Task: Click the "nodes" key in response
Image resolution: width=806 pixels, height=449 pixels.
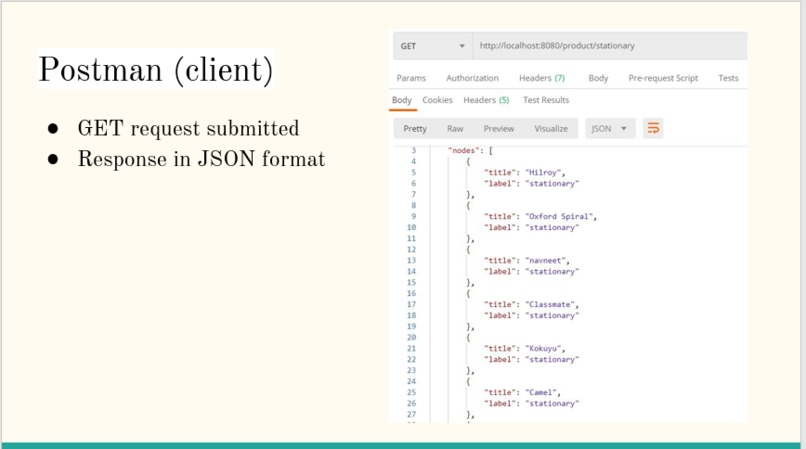Action: 464,151
